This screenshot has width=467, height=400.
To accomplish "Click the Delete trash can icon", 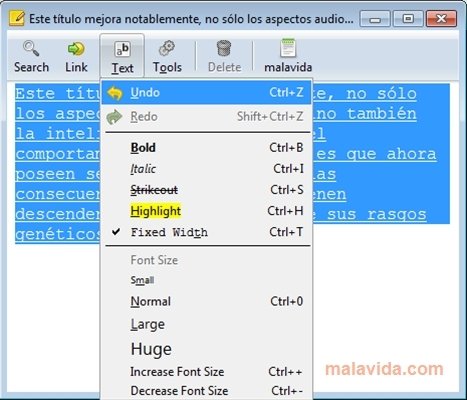I will (x=224, y=48).
